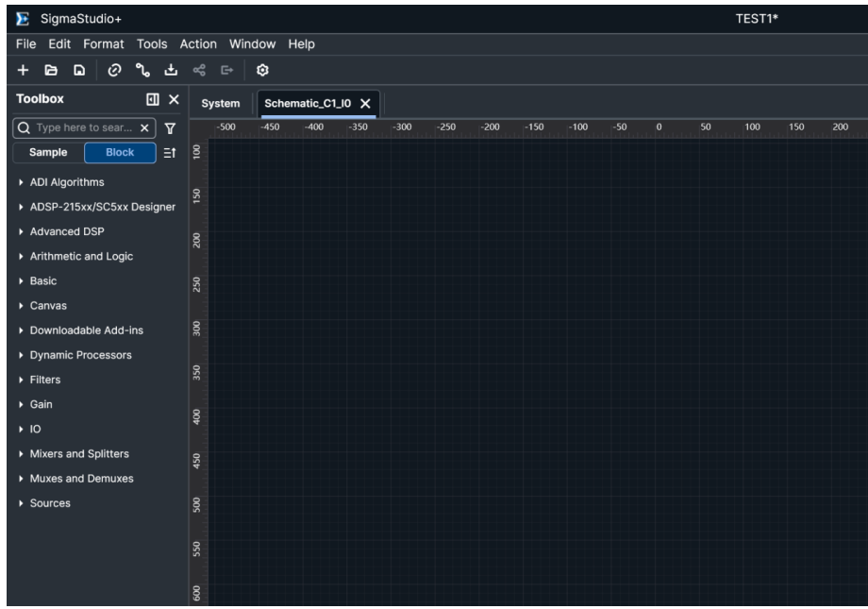
Task: Open the Help menu
Action: pos(301,44)
